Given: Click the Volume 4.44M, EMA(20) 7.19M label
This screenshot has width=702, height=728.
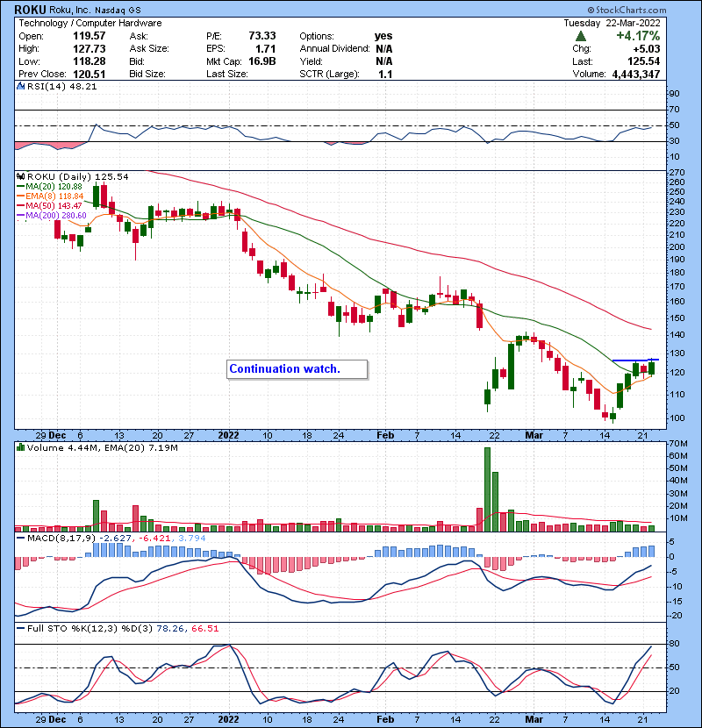Looking at the screenshot, I should coord(102,448).
